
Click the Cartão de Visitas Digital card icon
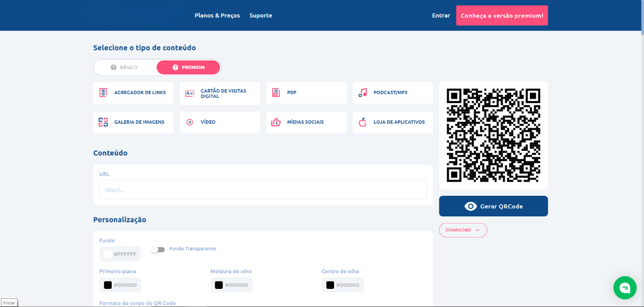[x=190, y=93]
